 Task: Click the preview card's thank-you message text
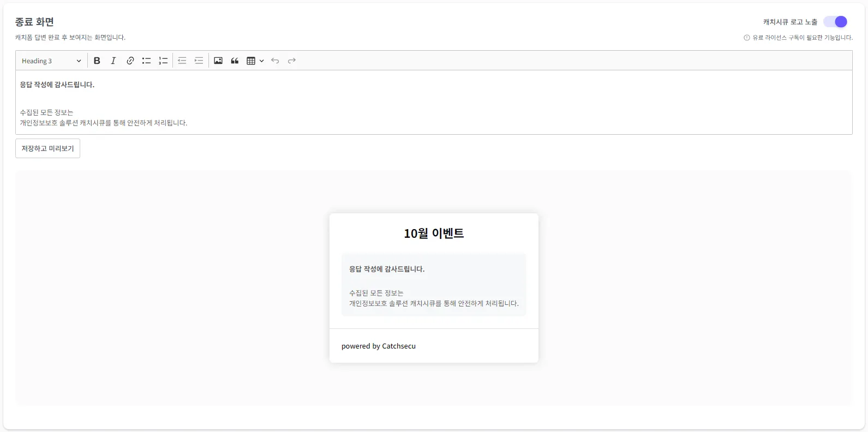point(387,269)
